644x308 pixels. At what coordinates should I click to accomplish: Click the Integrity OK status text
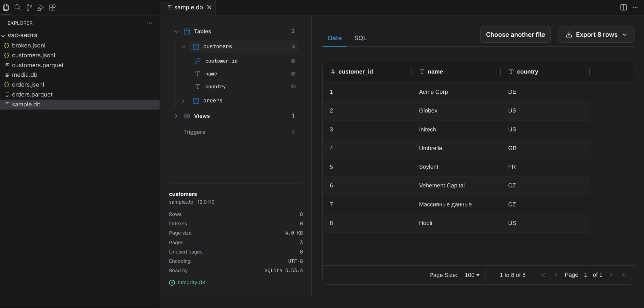(x=192, y=283)
